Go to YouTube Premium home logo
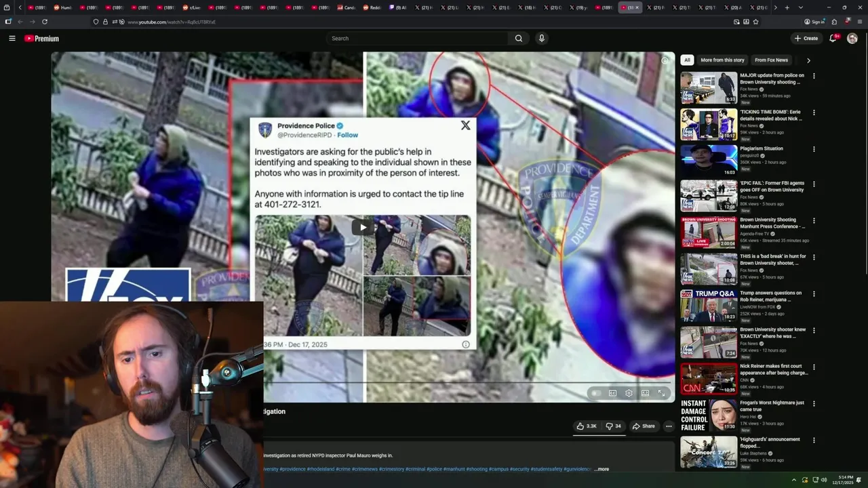This screenshot has height=488, width=868. point(41,39)
